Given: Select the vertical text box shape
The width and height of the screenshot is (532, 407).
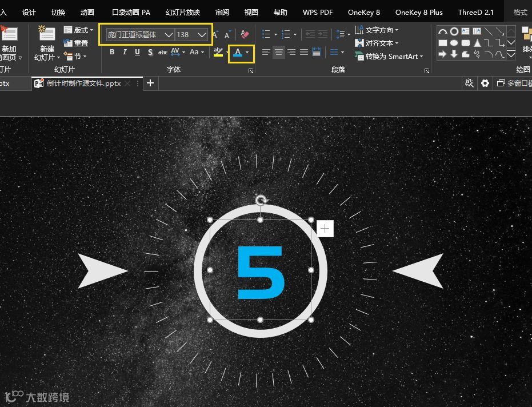Looking at the screenshot, I should coord(477,31).
